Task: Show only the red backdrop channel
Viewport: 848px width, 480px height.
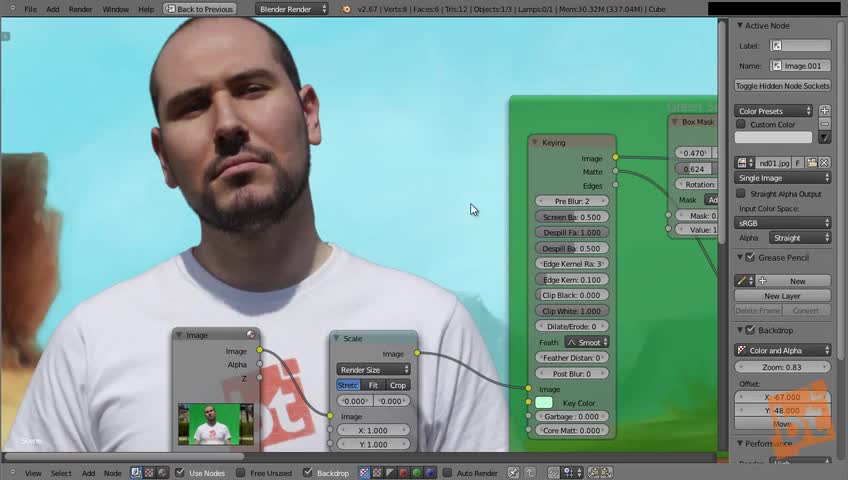Action: click(x=403, y=473)
